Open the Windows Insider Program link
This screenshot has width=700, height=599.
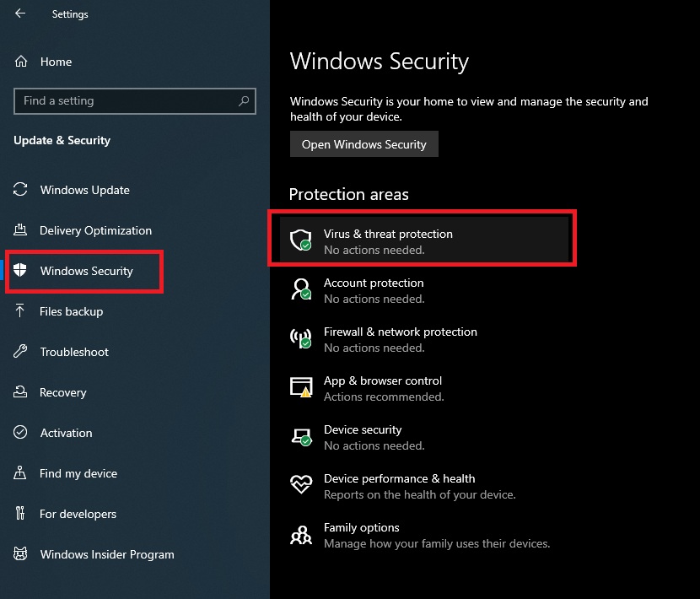[107, 554]
